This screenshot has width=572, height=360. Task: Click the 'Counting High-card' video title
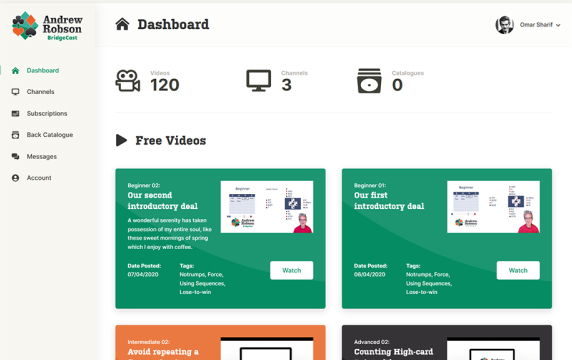(x=394, y=352)
